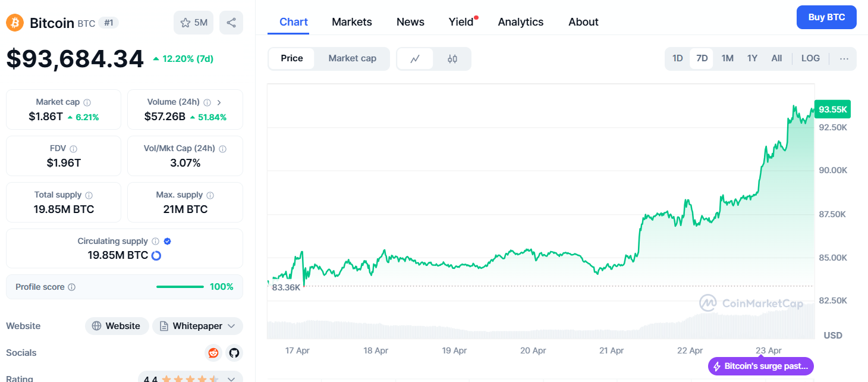The height and width of the screenshot is (382, 868).
Task: Expand the Rating dropdown chevron
Action: pos(232,378)
